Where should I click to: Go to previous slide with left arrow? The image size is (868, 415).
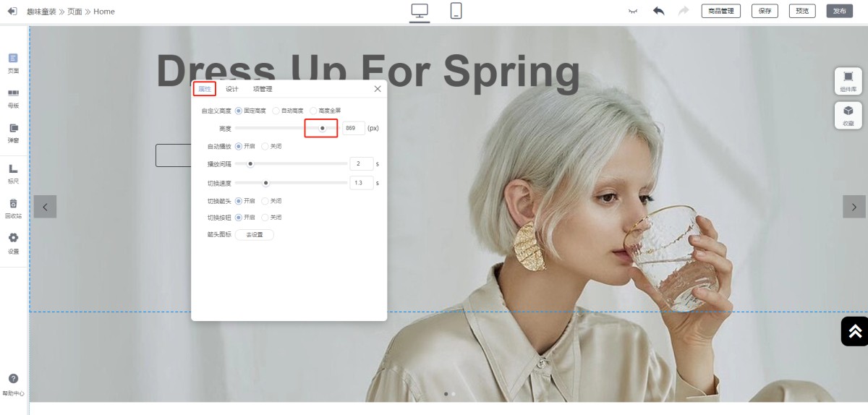(45, 207)
